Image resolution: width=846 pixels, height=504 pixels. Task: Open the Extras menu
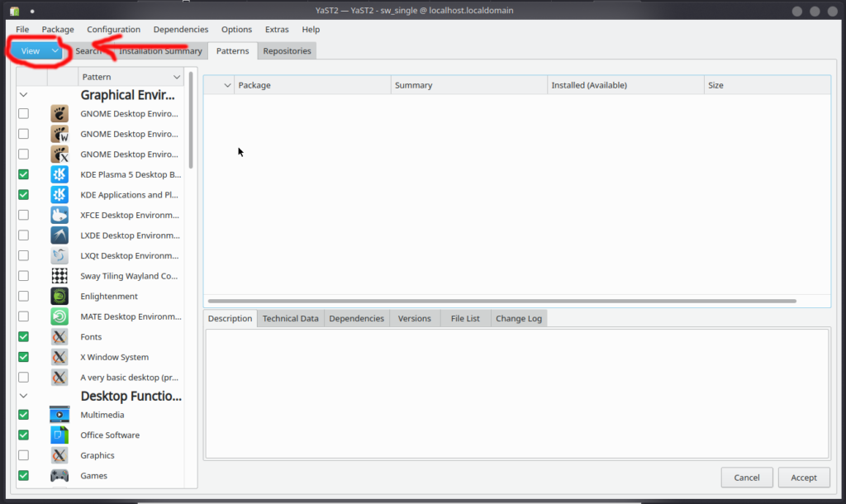[277, 29]
